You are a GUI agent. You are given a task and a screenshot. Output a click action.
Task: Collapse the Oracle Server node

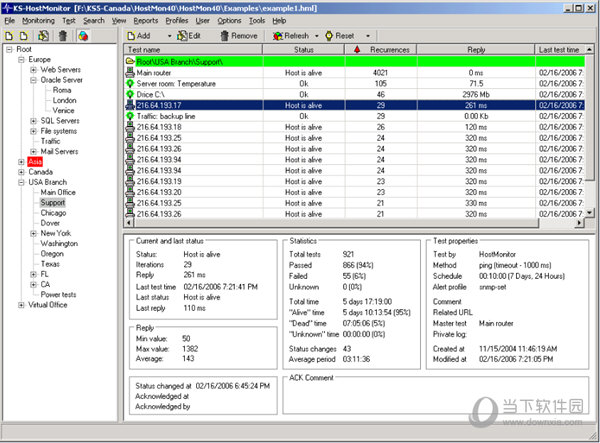pyautogui.click(x=34, y=80)
